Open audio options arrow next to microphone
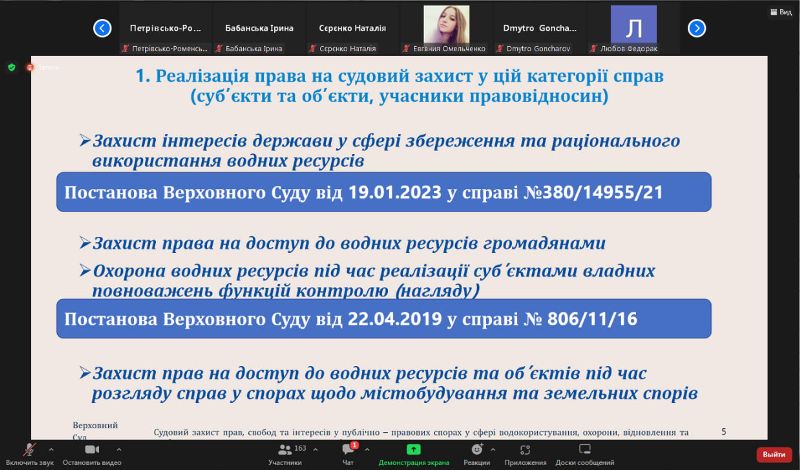The image size is (800, 470). click(x=51, y=450)
